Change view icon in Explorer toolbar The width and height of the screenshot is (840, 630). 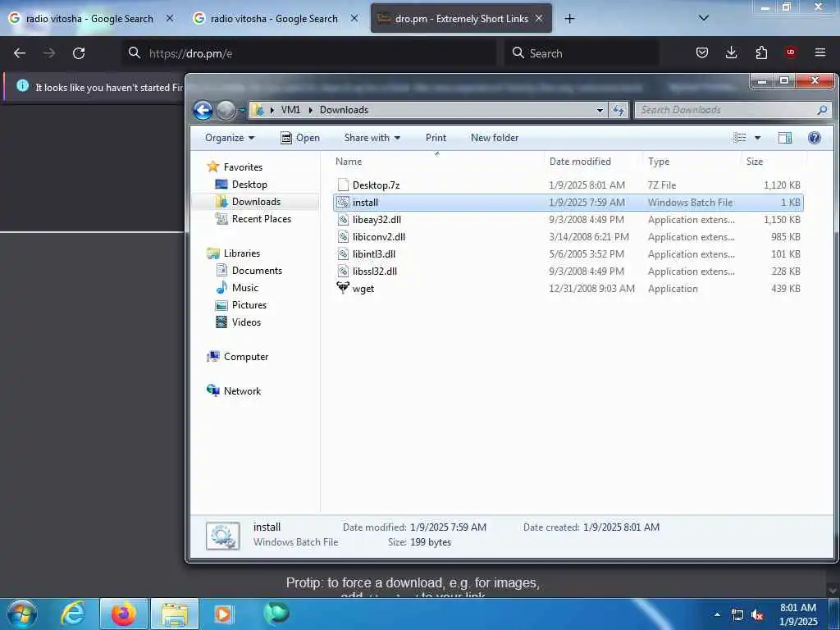click(740, 138)
